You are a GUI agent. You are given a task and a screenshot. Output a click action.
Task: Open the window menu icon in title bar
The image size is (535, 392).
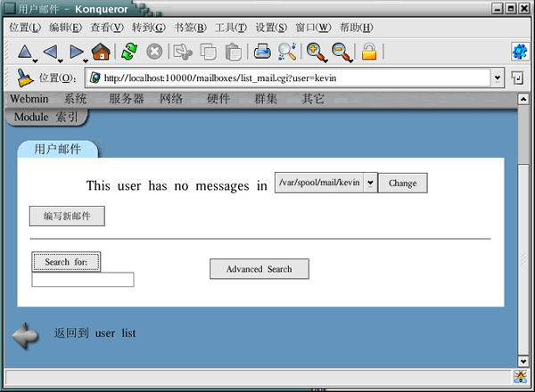[9, 8]
